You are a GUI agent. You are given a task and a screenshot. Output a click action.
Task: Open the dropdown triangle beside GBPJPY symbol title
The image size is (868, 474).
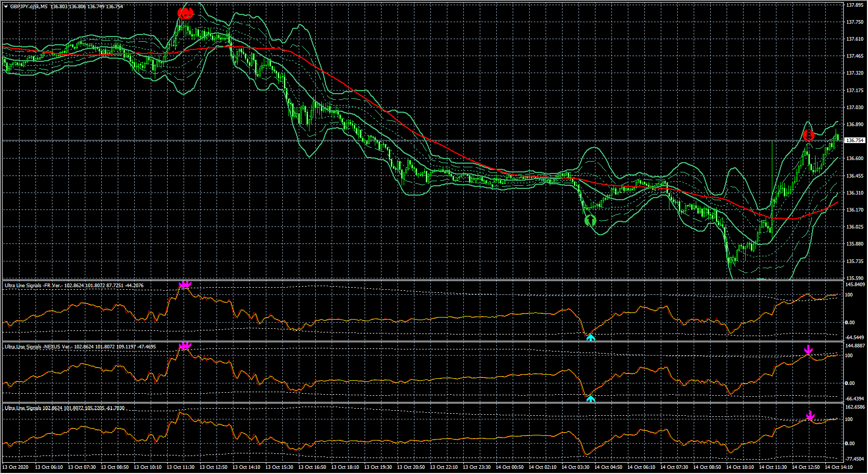click(6, 7)
